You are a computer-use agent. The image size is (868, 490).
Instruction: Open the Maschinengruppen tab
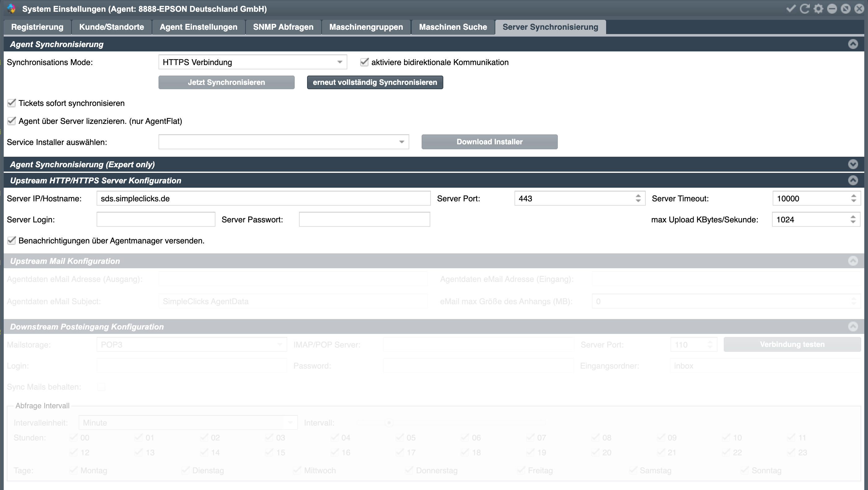click(x=366, y=27)
